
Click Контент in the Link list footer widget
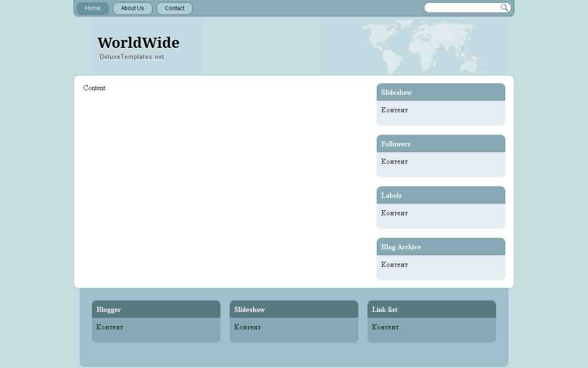pyautogui.click(x=385, y=327)
